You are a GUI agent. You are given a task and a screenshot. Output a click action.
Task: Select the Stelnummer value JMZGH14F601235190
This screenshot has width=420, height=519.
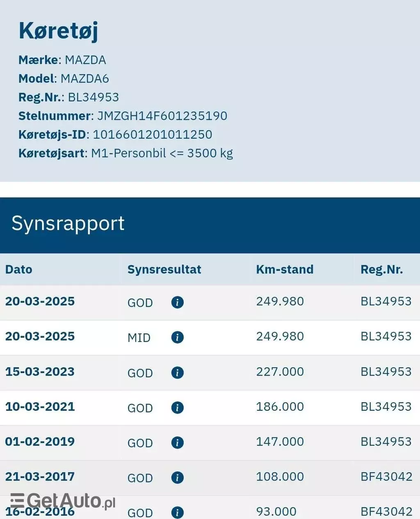click(x=162, y=116)
